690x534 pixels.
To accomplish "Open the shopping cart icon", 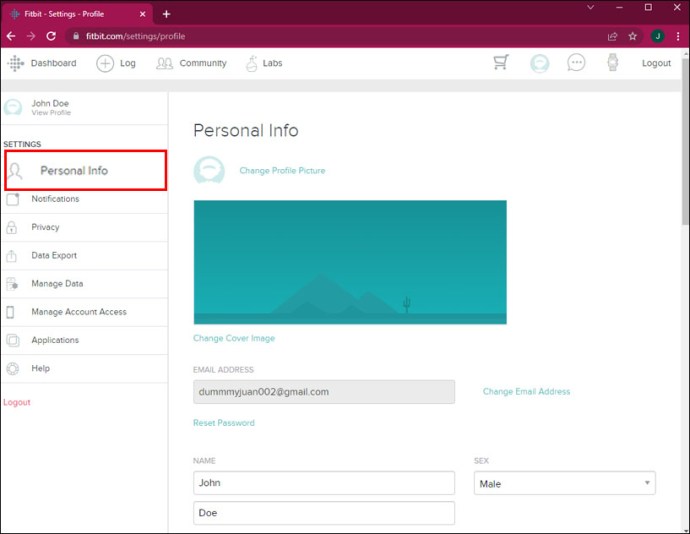I will [x=501, y=62].
